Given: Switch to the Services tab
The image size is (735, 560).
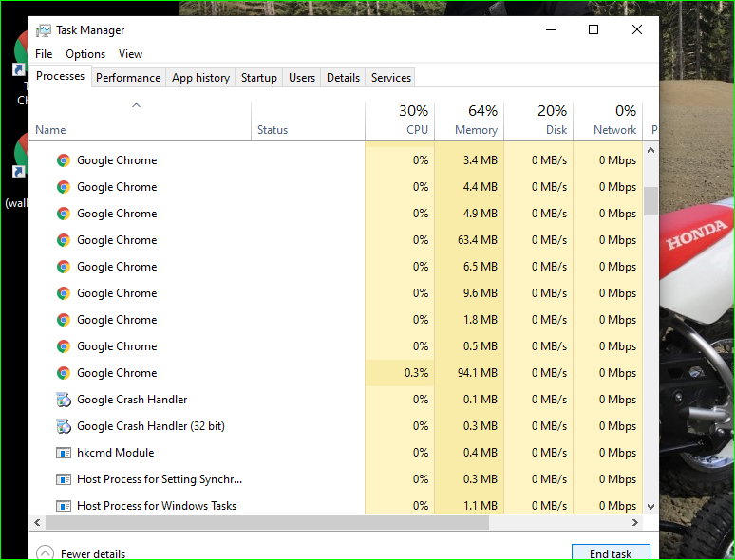Looking at the screenshot, I should (x=391, y=78).
